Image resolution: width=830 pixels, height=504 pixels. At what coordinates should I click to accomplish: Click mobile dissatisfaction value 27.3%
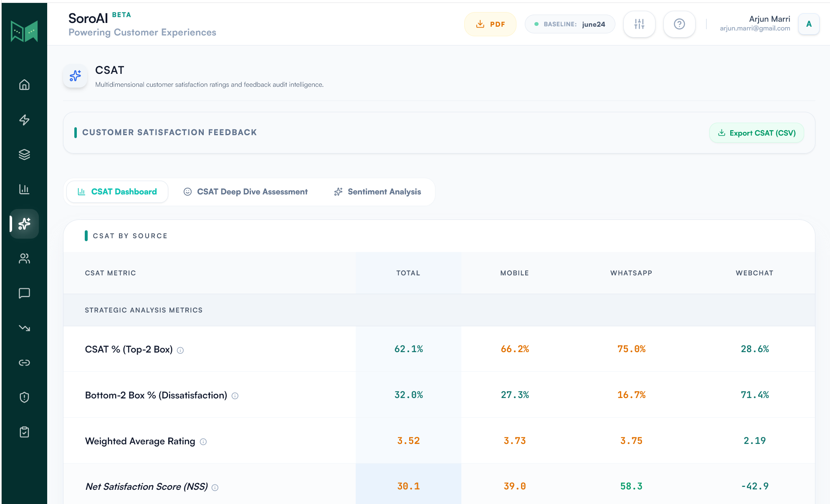point(515,395)
